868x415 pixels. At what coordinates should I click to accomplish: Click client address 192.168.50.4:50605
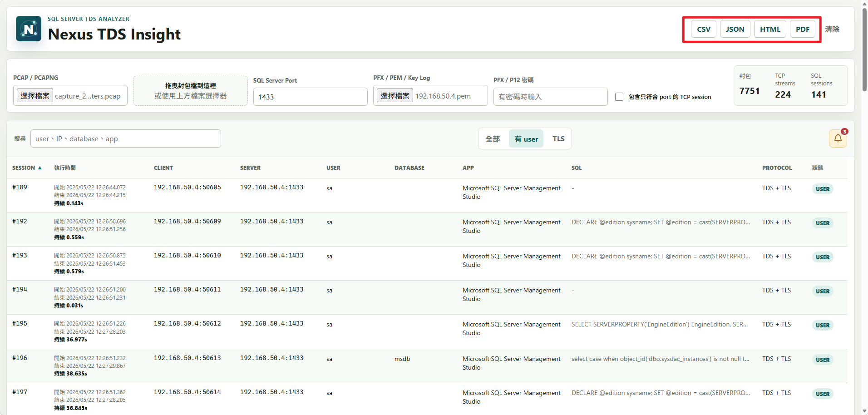187,187
